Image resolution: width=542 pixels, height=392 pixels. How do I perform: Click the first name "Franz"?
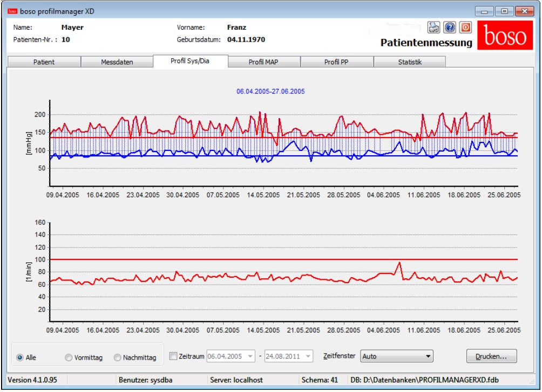pyautogui.click(x=236, y=27)
